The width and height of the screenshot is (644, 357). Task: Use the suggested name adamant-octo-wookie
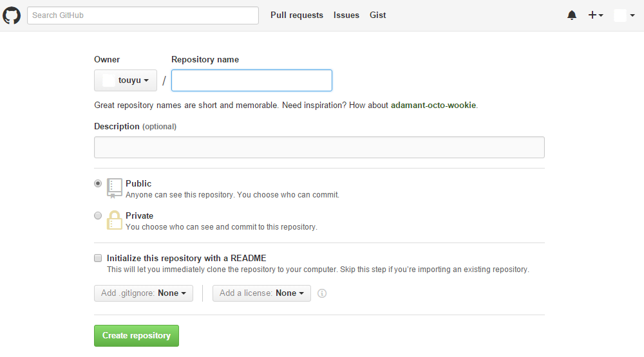(x=434, y=105)
